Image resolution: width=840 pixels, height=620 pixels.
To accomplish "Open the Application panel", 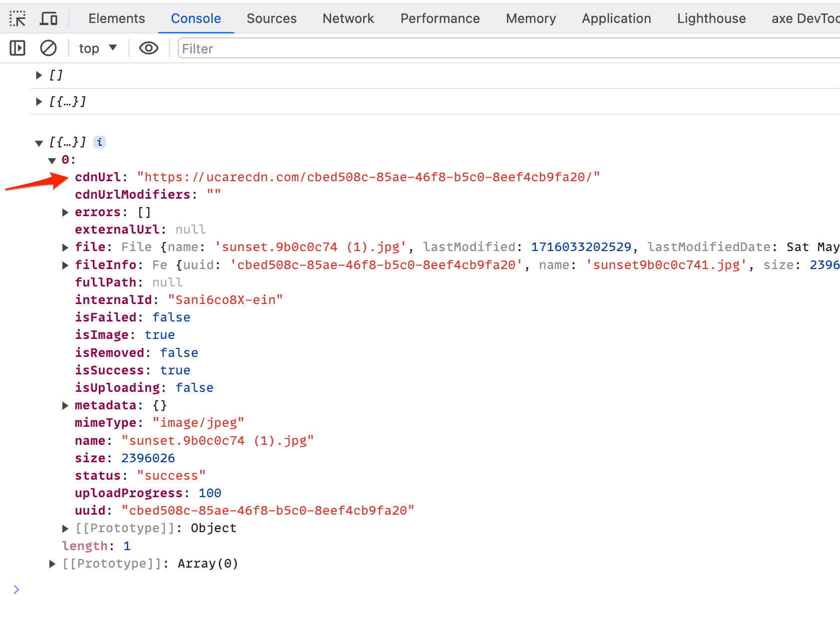I will click(x=616, y=18).
